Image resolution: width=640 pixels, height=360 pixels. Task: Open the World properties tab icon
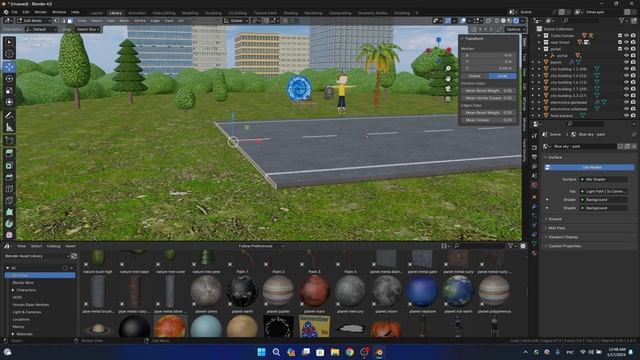534,185
